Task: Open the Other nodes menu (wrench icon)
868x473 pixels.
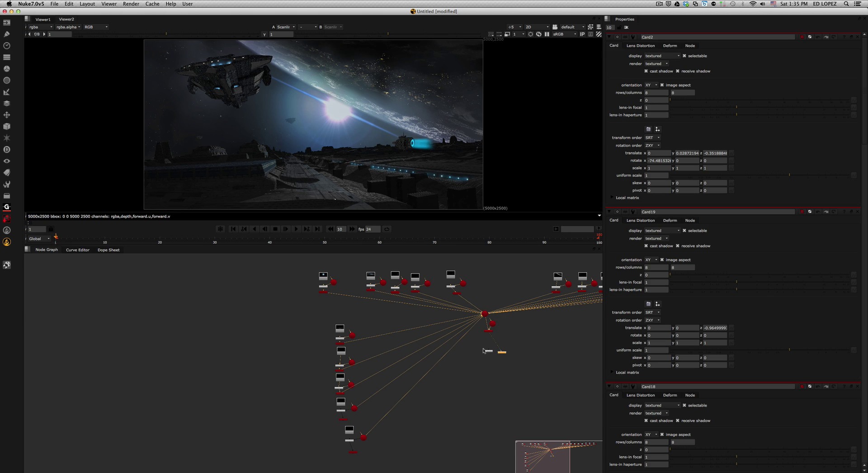Action: (x=7, y=184)
